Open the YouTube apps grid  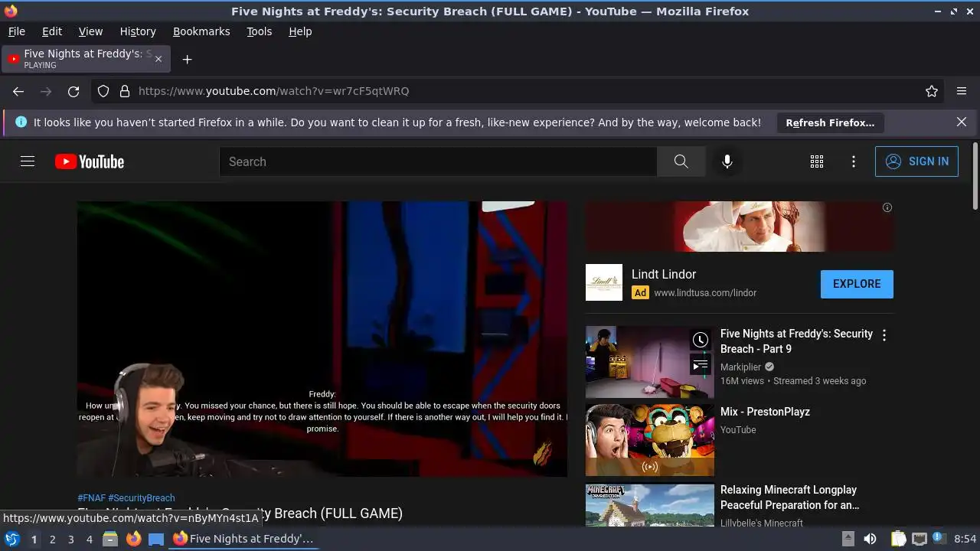[x=817, y=161]
